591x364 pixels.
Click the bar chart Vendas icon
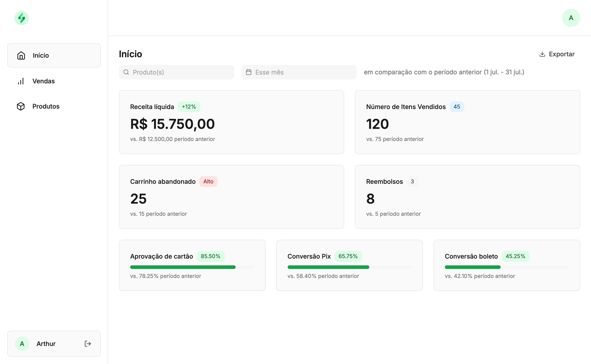click(x=21, y=81)
